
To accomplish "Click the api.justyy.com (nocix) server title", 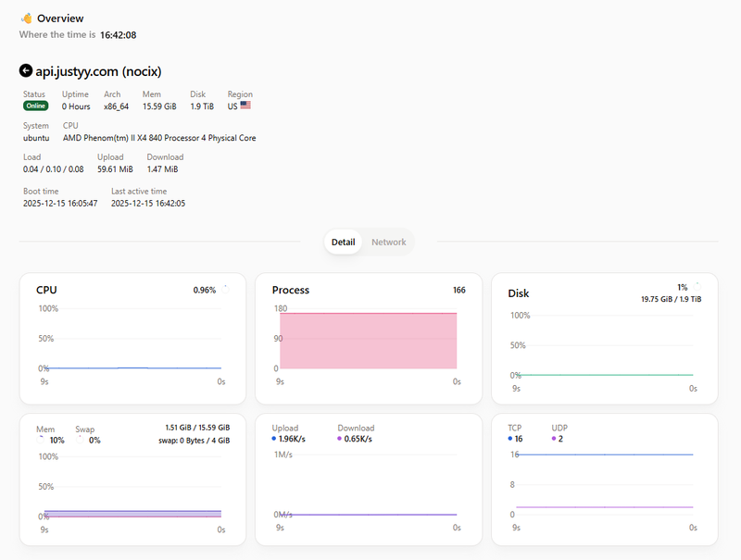I will (x=99, y=70).
